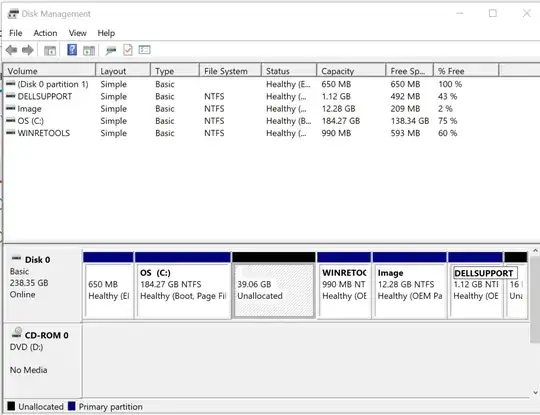Open the File menu
The image size is (540, 415).
(x=16, y=33)
